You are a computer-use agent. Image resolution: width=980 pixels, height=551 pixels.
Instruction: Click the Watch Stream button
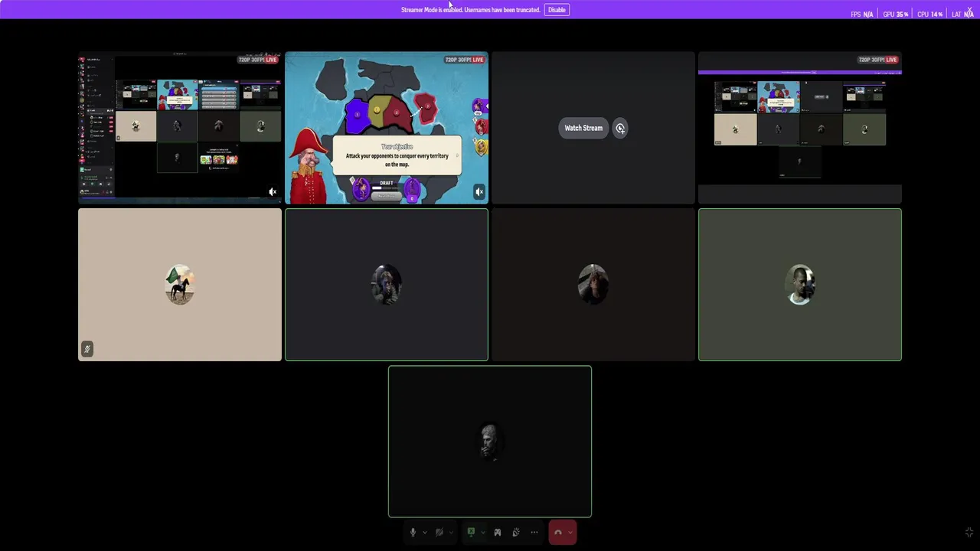pyautogui.click(x=583, y=128)
